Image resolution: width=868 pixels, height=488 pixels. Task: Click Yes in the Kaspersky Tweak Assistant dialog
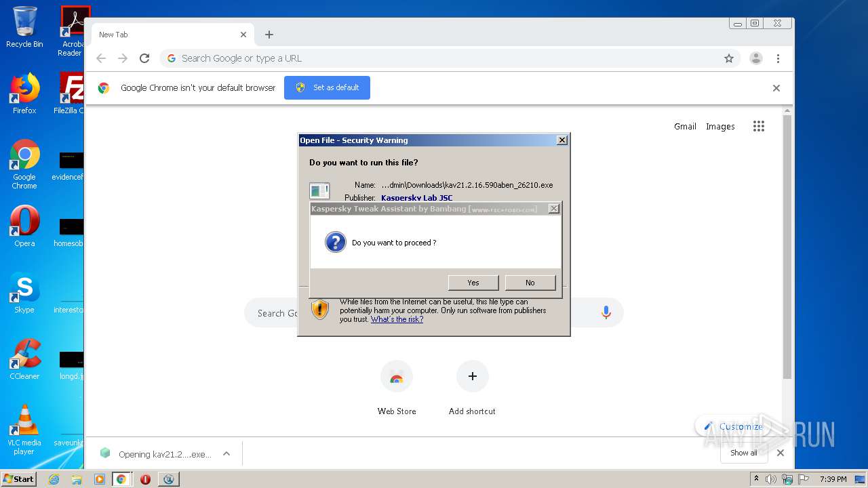[x=473, y=283]
